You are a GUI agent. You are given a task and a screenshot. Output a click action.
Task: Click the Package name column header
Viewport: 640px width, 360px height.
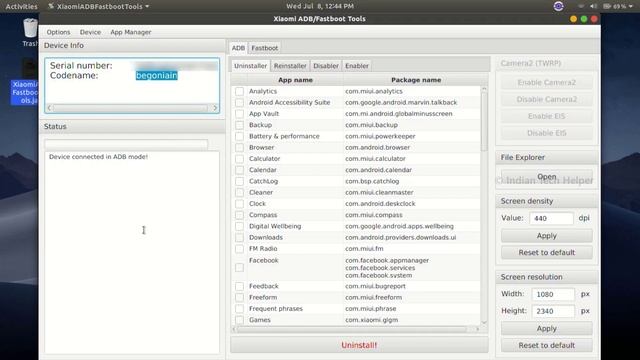point(416,80)
